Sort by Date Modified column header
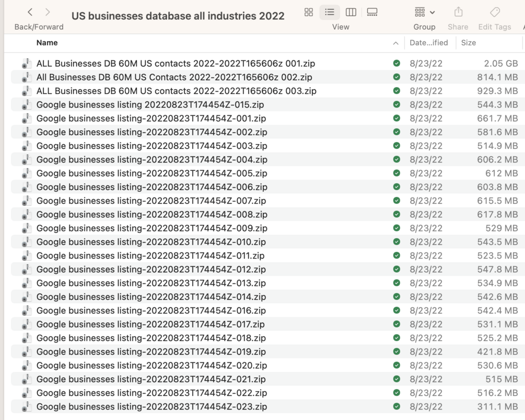525x420 pixels. [428, 43]
